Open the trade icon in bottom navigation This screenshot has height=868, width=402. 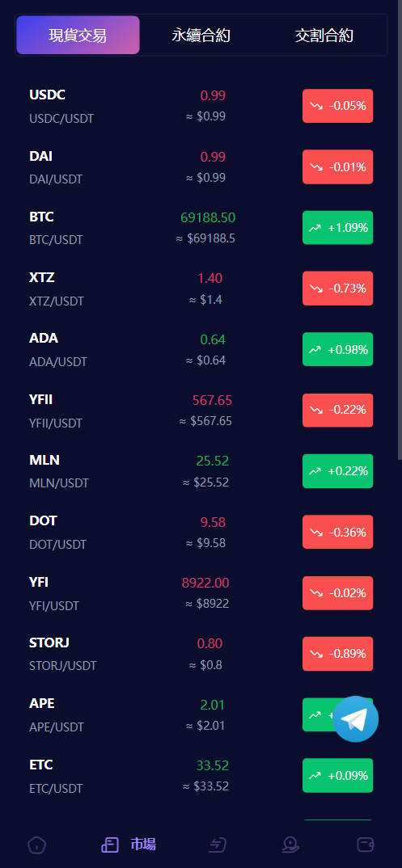[218, 845]
